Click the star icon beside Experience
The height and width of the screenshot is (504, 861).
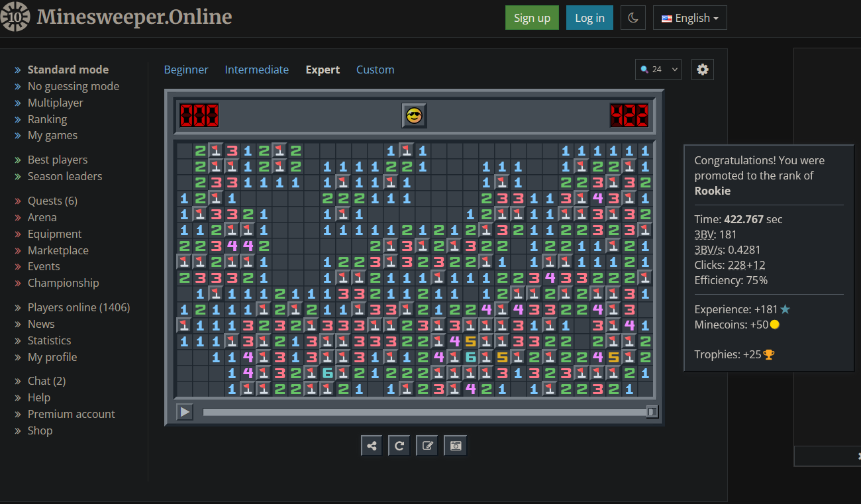pos(785,309)
